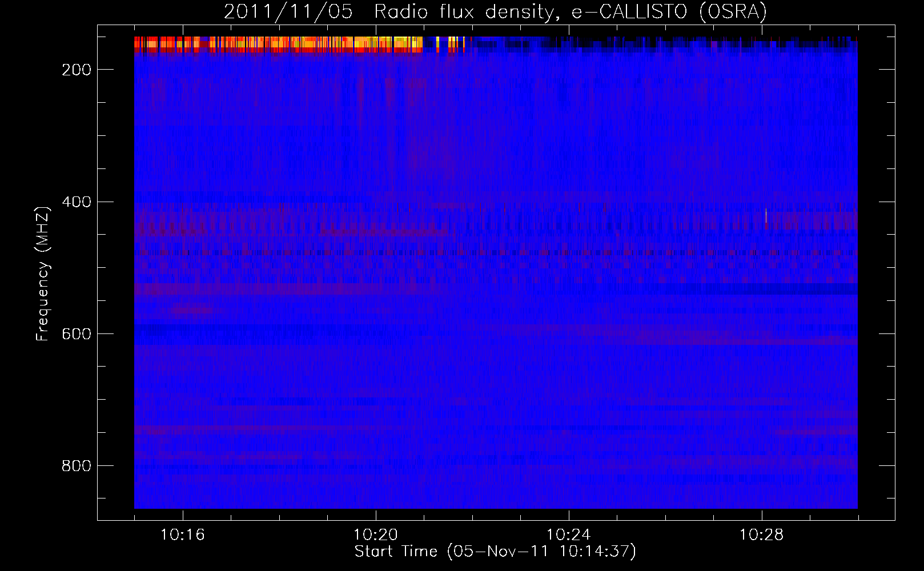Click the 10:28 time tick label

pos(762,535)
